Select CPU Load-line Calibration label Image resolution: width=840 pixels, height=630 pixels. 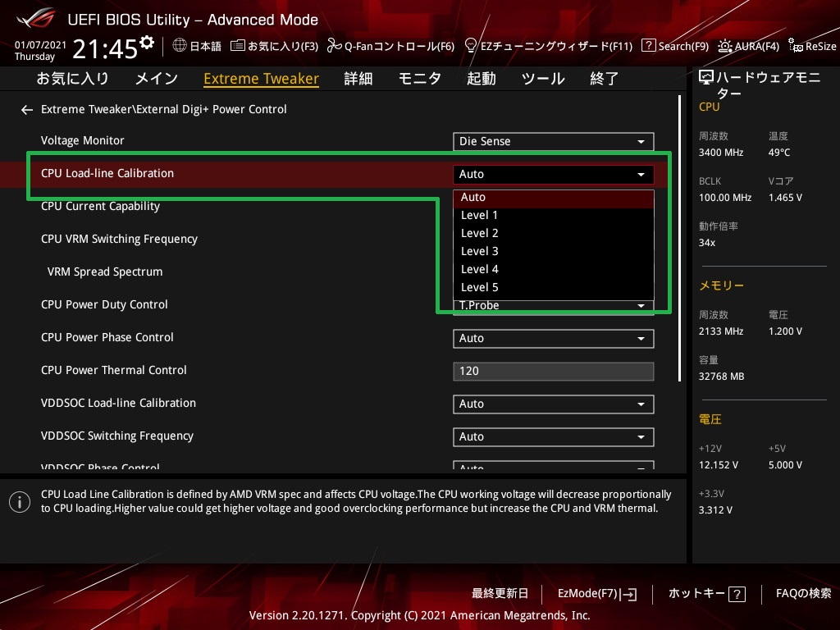click(107, 174)
